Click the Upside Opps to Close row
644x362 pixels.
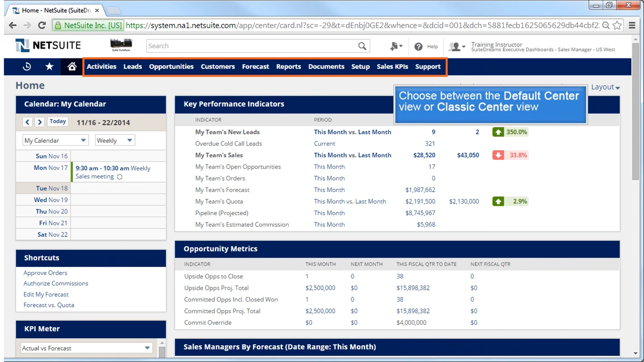[x=397, y=276]
